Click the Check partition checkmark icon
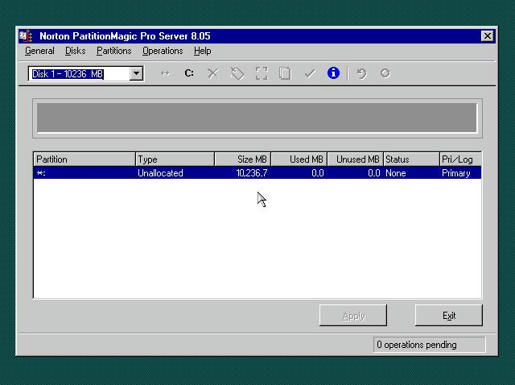This screenshot has width=515, height=385. point(310,73)
